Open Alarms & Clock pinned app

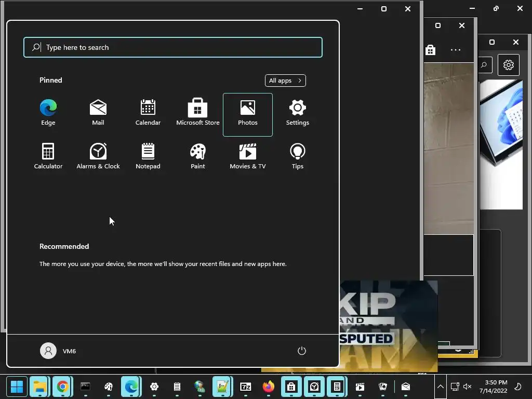point(98,156)
